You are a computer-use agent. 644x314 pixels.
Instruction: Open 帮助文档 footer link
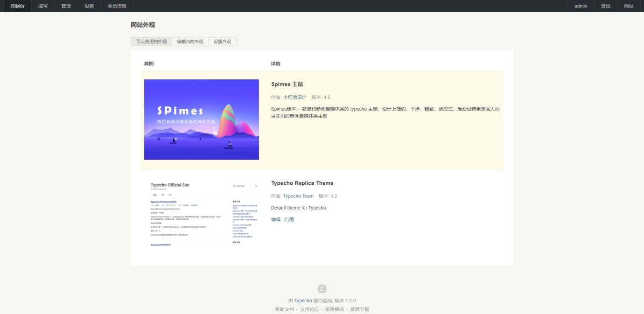pyautogui.click(x=284, y=309)
